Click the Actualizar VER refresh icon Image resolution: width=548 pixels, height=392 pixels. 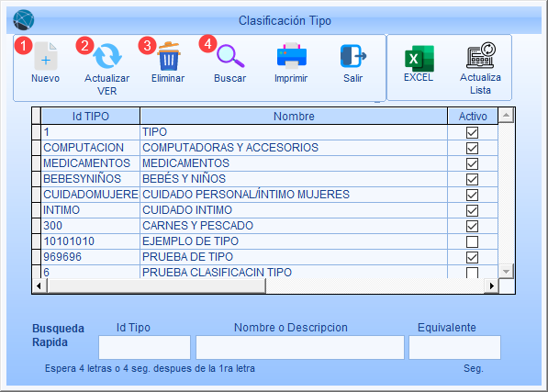(x=107, y=56)
